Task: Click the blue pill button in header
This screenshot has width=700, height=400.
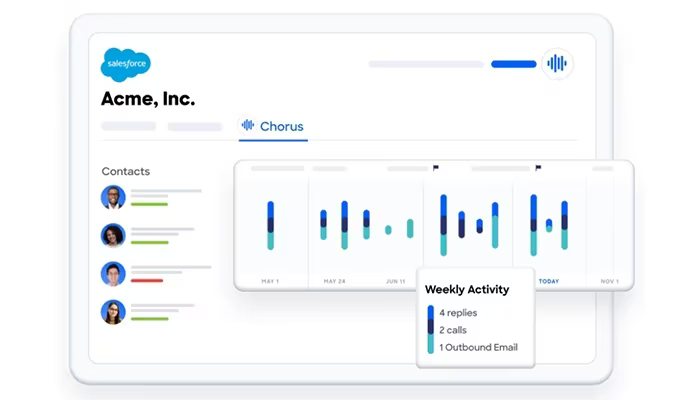Action: tap(513, 64)
